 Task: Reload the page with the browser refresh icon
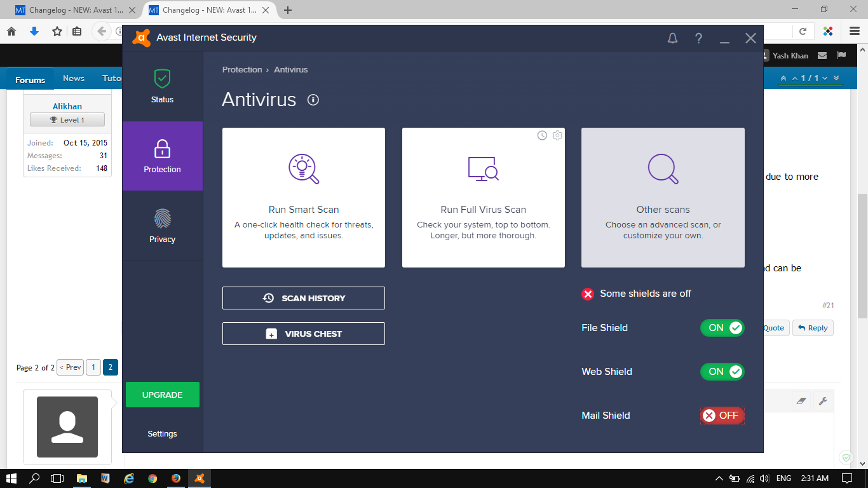tap(803, 31)
